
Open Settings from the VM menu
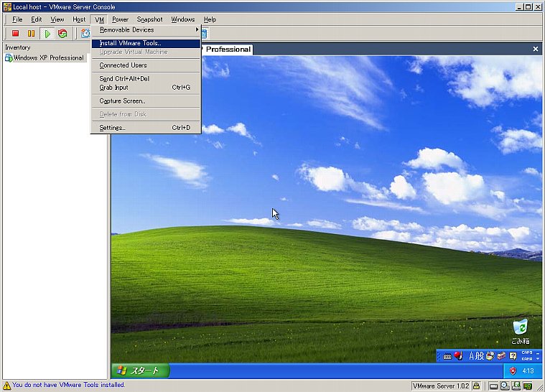146,128
